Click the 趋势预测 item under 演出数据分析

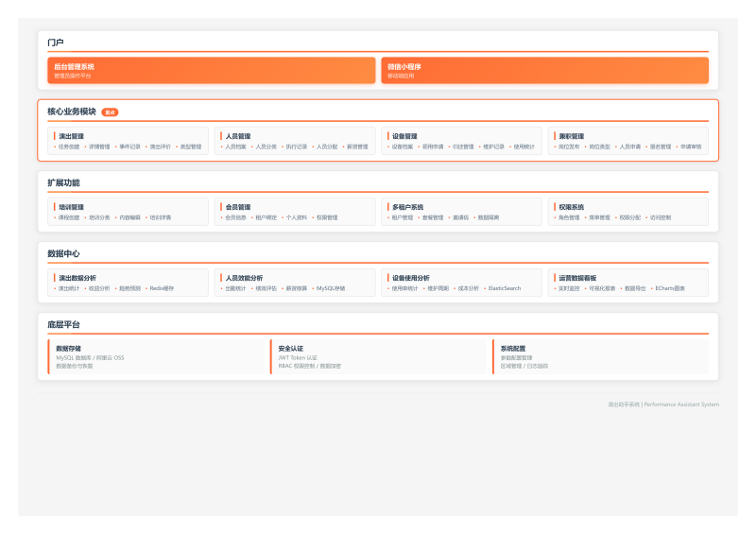click(x=129, y=288)
